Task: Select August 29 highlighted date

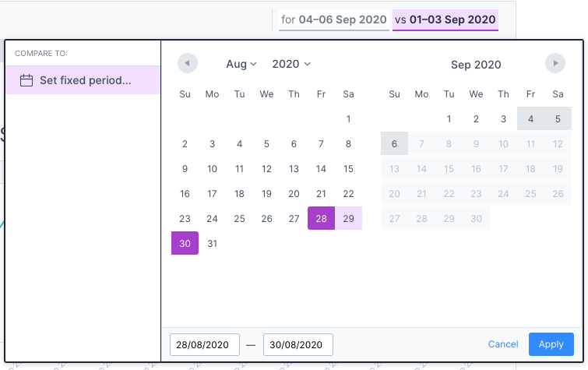Action: click(x=348, y=219)
